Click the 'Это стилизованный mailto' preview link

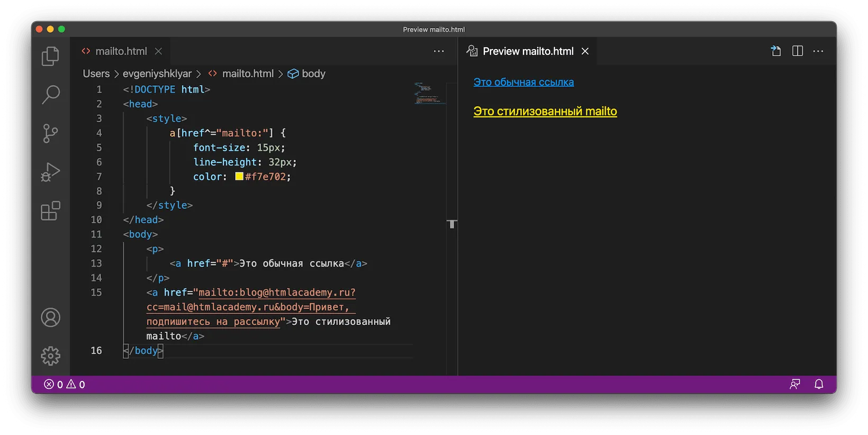point(545,111)
